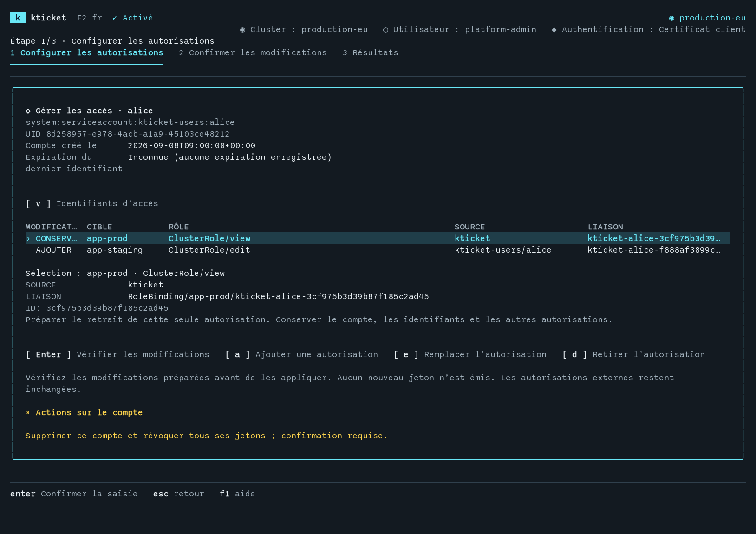Click Cluster : production-eu header entry
This screenshot has height=534, width=756.
[304, 29]
